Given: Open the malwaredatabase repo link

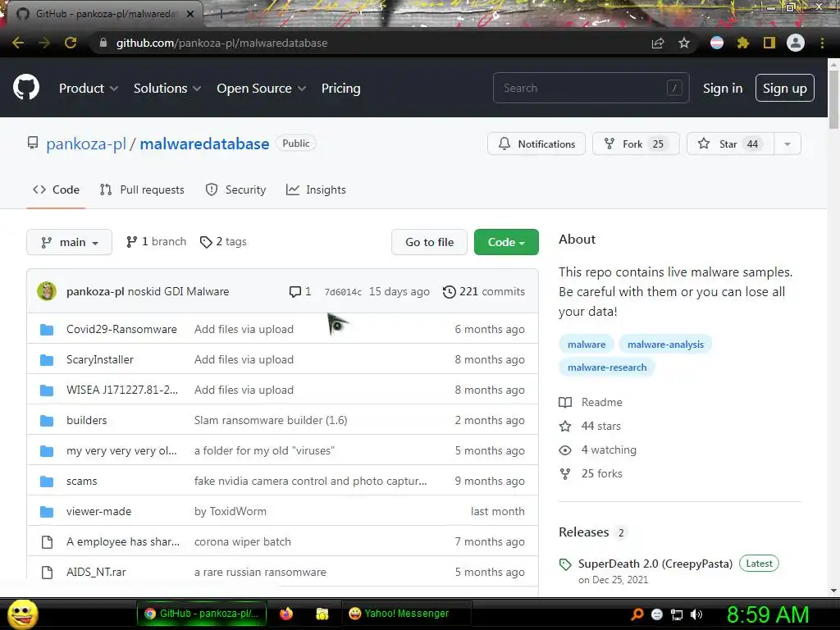Looking at the screenshot, I should point(204,144).
